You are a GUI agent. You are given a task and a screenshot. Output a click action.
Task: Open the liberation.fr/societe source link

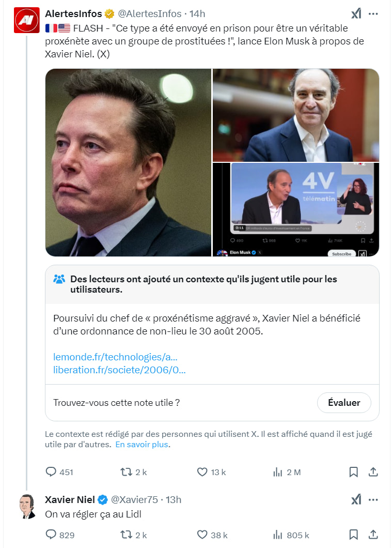(x=119, y=370)
